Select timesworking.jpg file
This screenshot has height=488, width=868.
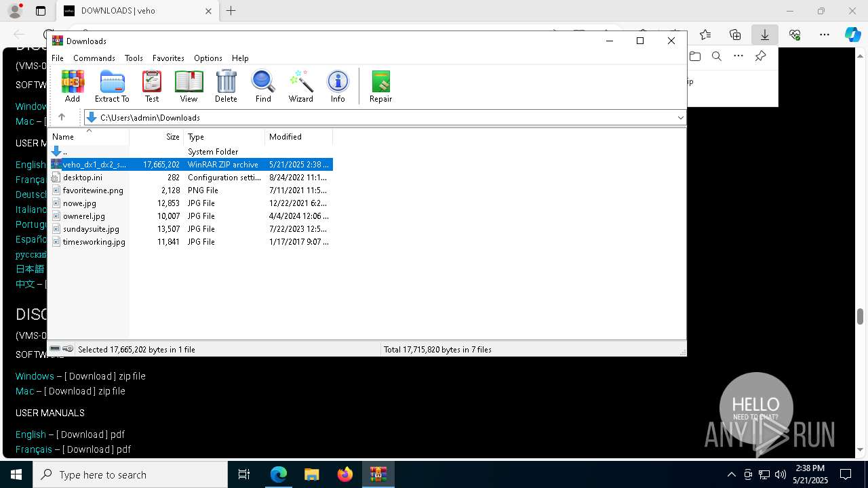point(191,242)
